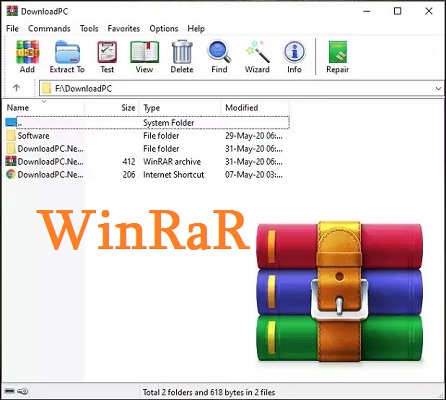
Task: Sort by Size column header
Action: [112, 108]
